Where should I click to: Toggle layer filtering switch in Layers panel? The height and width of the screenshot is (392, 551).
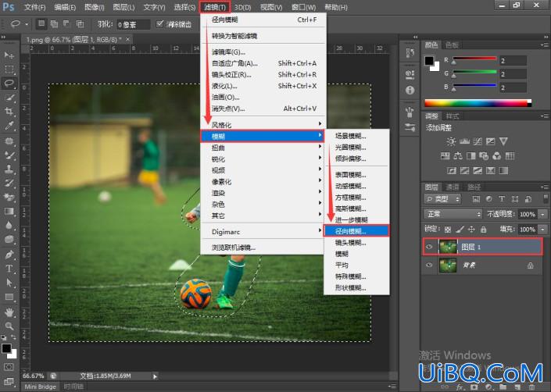tap(546, 198)
